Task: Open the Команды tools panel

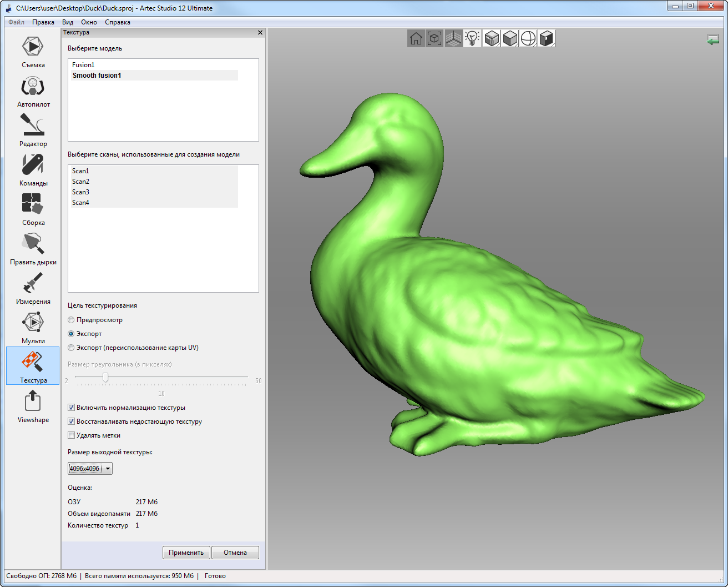Action: [33, 166]
